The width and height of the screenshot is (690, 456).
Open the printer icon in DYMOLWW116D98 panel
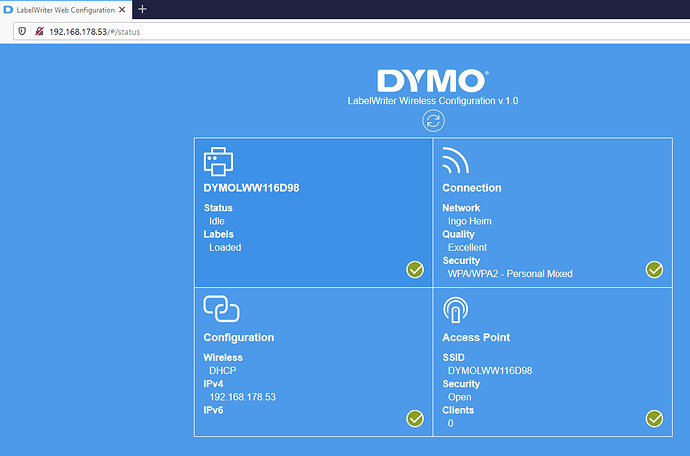point(218,162)
